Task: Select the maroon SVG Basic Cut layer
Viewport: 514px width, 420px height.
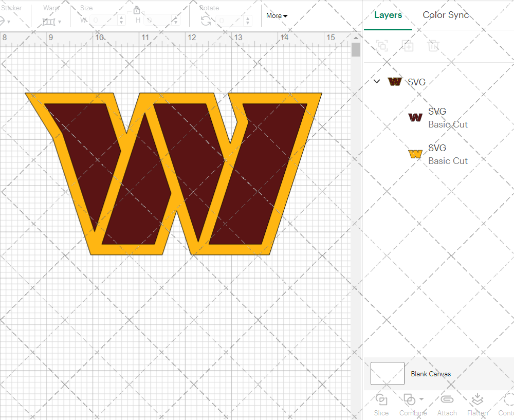Action: 437,118
